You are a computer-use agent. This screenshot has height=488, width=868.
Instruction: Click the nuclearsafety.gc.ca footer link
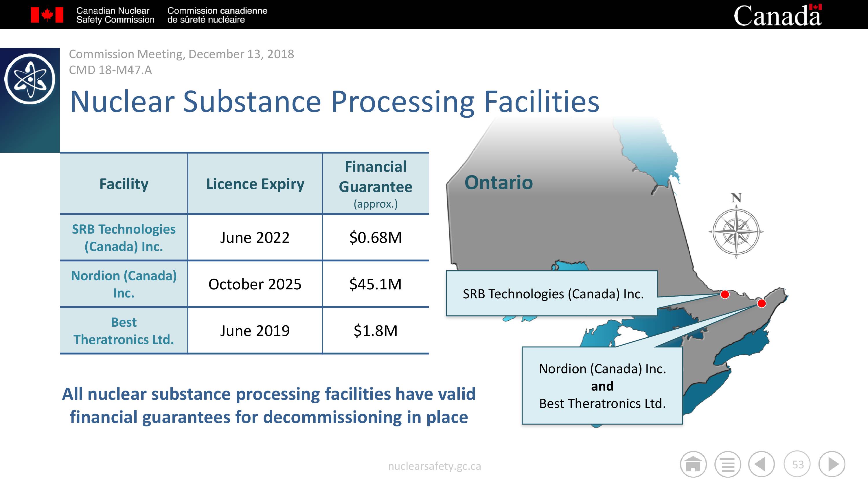(x=434, y=466)
